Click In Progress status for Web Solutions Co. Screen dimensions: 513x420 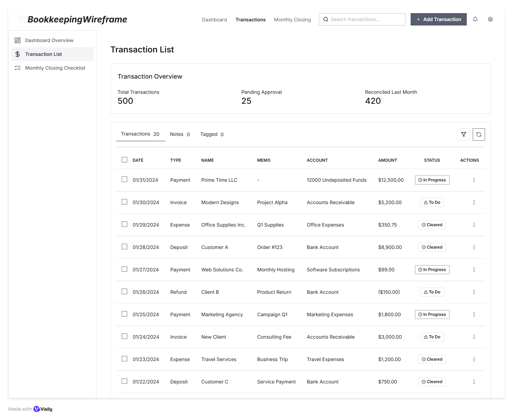432,270
